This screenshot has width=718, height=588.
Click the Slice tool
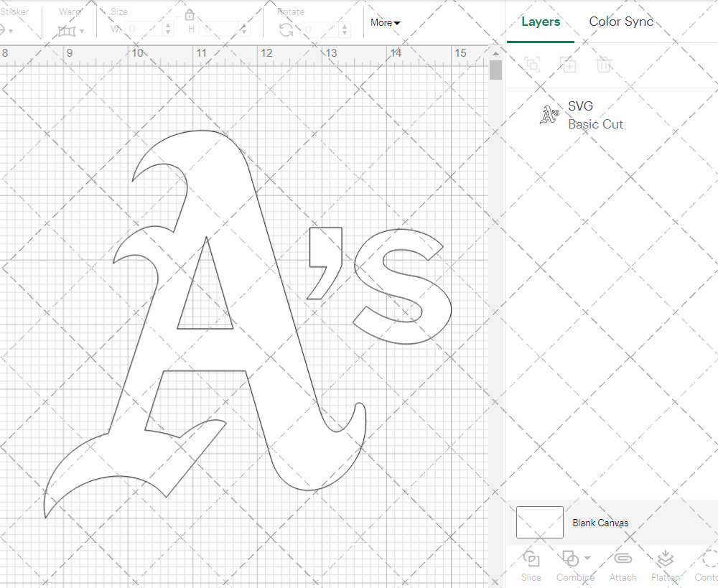coord(531,566)
